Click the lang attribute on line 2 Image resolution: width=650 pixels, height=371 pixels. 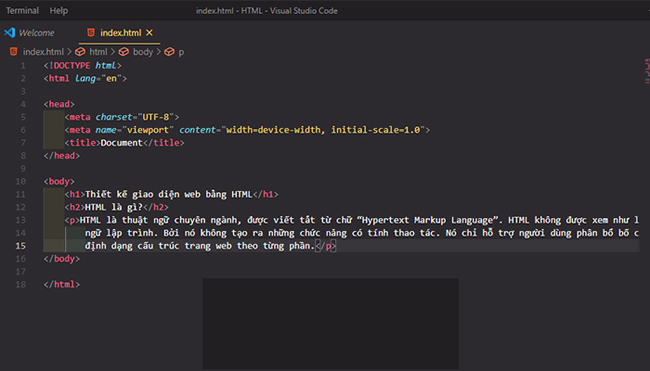pyautogui.click(x=85, y=78)
